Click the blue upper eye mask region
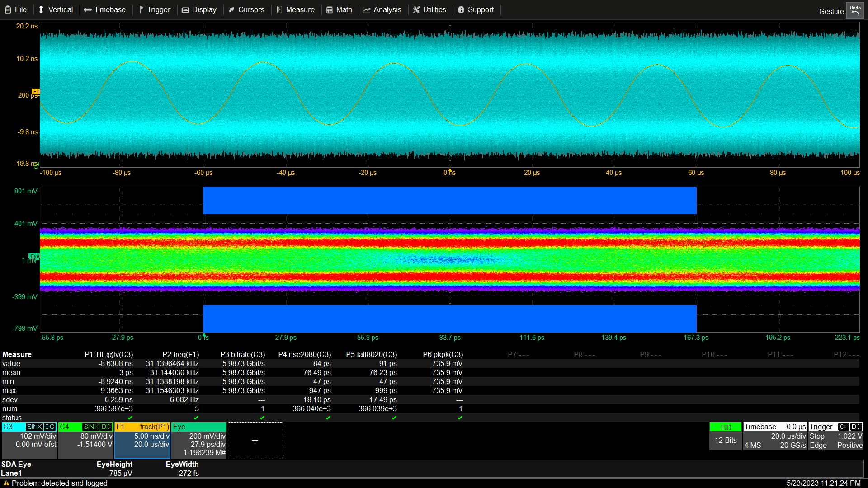Screen dimensions: 868x488 [x=449, y=200]
